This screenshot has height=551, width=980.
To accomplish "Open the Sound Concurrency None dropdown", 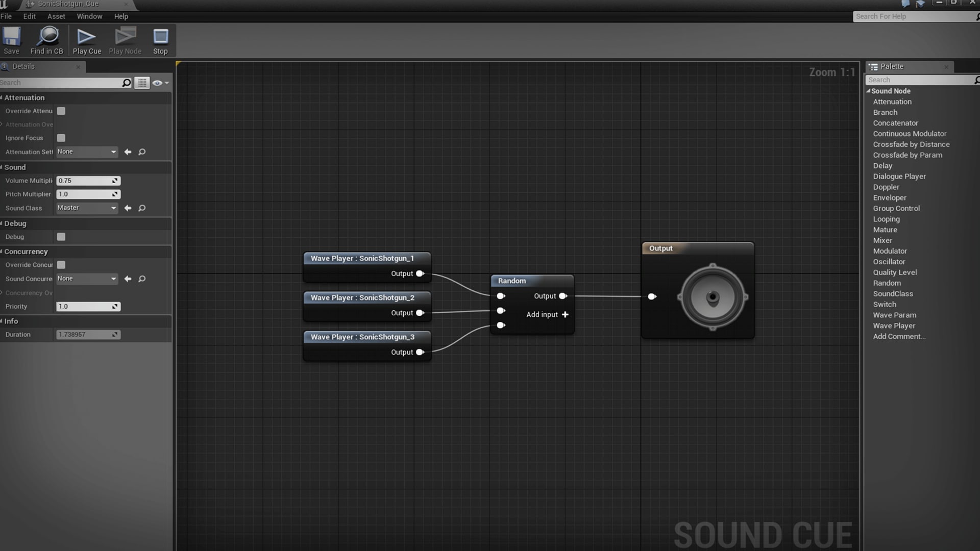I will [x=87, y=279].
